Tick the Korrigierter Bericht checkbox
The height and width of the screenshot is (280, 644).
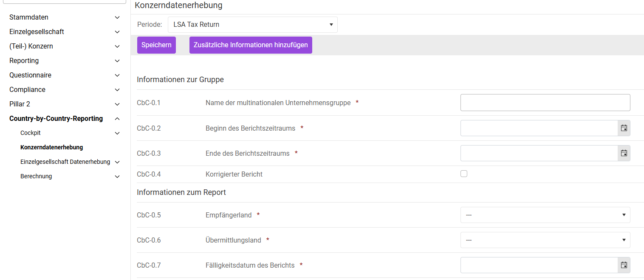pyautogui.click(x=464, y=174)
